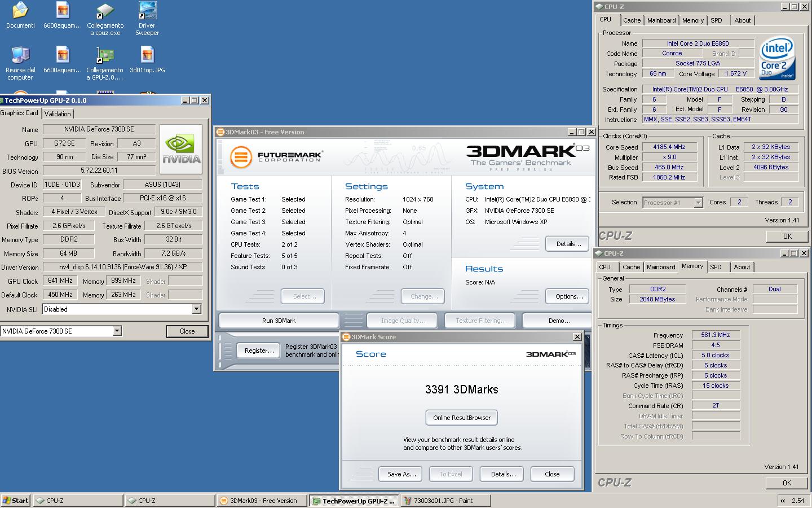Click GPU-Z title bar icon
The width and height of the screenshot is (812, 508).
(2, 100)
